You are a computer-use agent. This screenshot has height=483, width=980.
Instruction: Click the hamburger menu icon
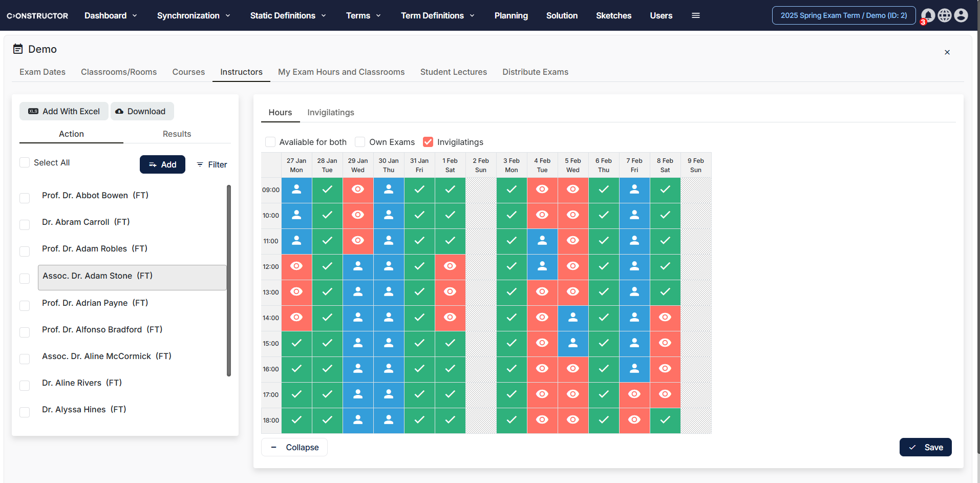696,15
